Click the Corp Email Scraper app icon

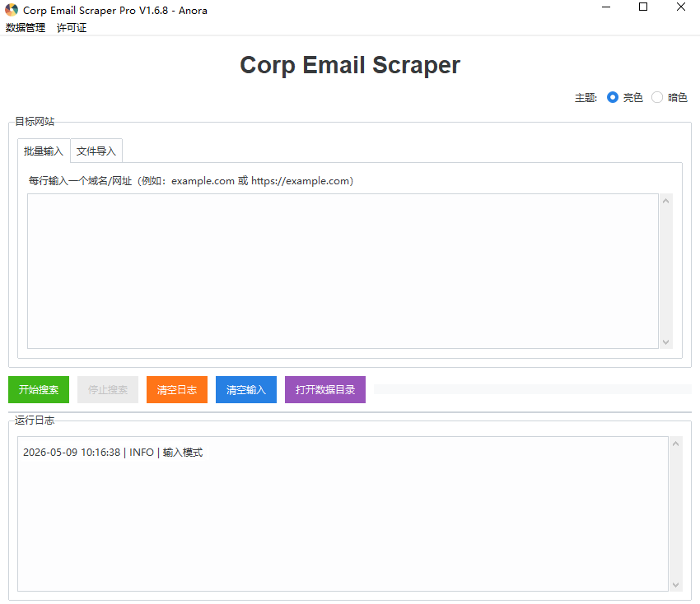(x=12, y=10)
